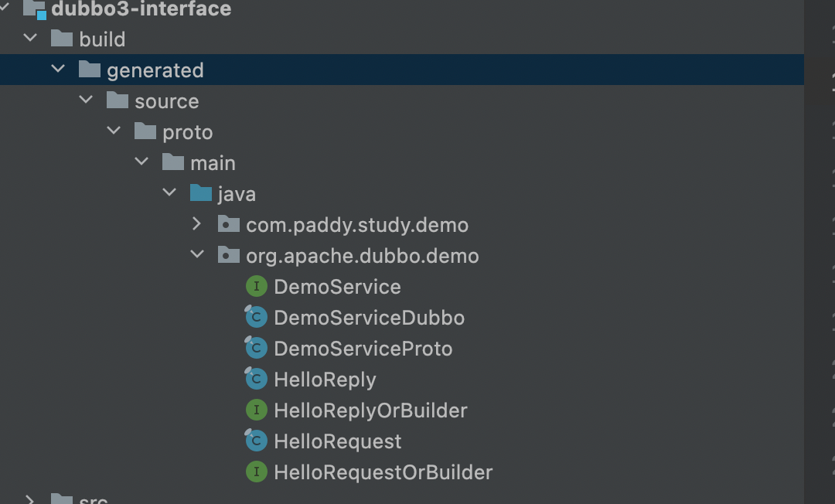This screenshot has width=835, height=504.
Task: Click the HelloRequest class icon
Action: (256, 441)
